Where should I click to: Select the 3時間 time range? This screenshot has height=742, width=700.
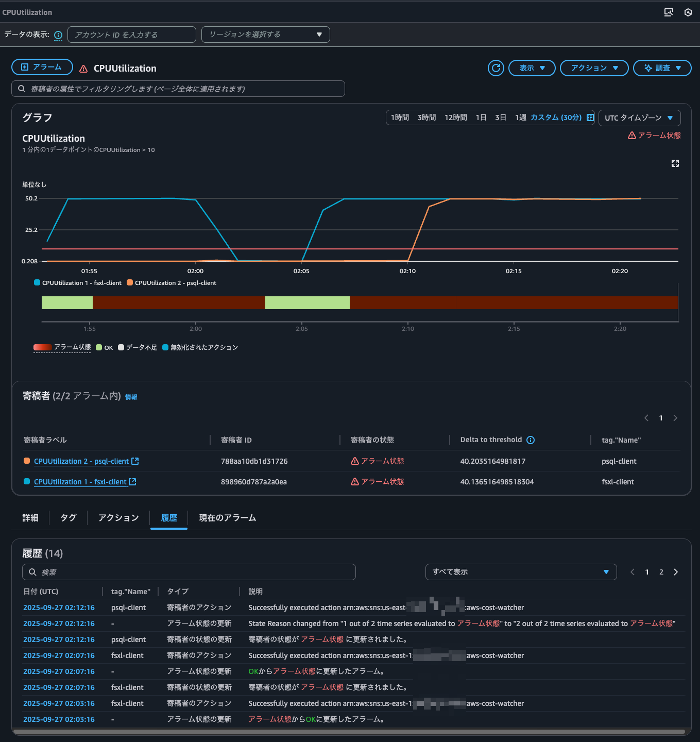(426, 117)
